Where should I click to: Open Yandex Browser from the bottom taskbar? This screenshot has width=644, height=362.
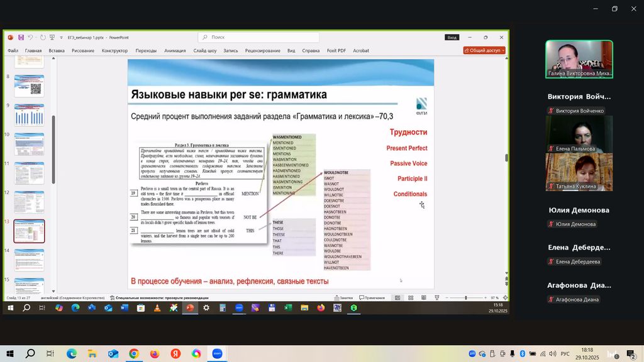pyautogui.click(x=175, y=354)
